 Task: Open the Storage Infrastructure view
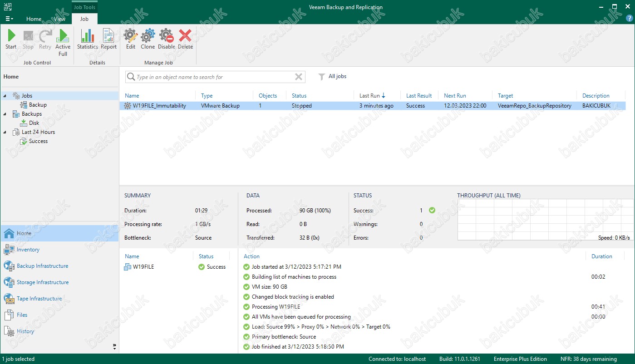[x=59, y=282]
